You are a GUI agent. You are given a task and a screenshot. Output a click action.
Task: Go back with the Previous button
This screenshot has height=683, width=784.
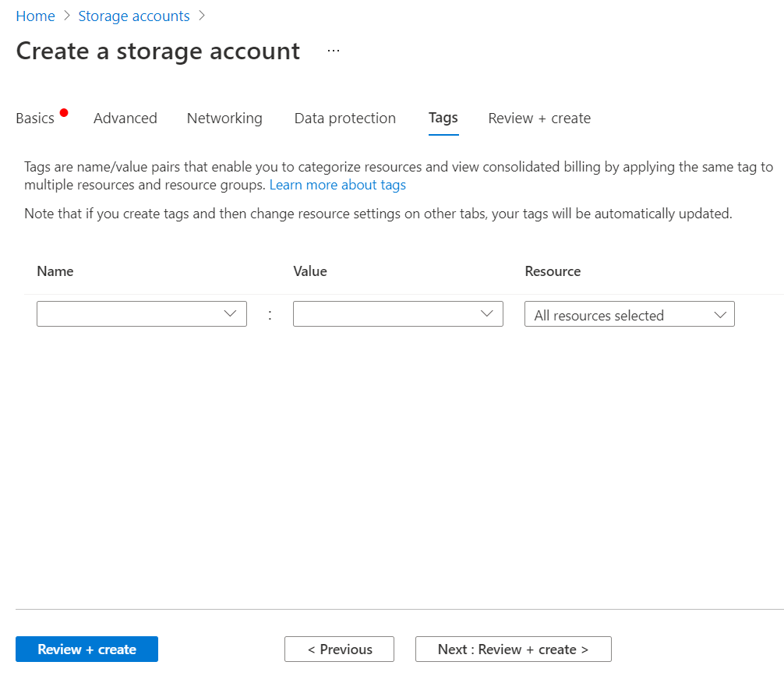pyautogui.click(x=339, y=649)
